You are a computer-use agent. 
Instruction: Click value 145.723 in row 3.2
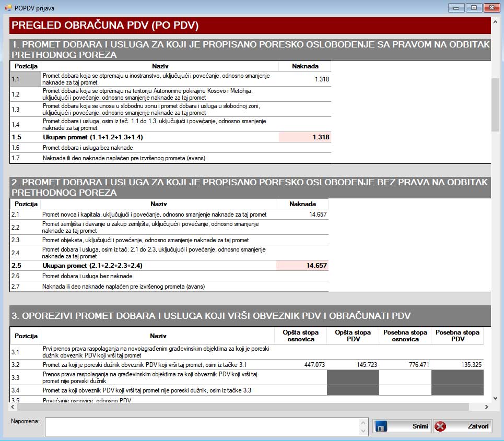tap(367, 365)
